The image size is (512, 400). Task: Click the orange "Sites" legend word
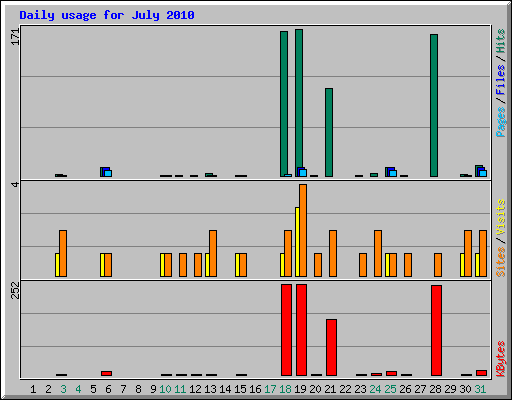click(x=500, y=262)
